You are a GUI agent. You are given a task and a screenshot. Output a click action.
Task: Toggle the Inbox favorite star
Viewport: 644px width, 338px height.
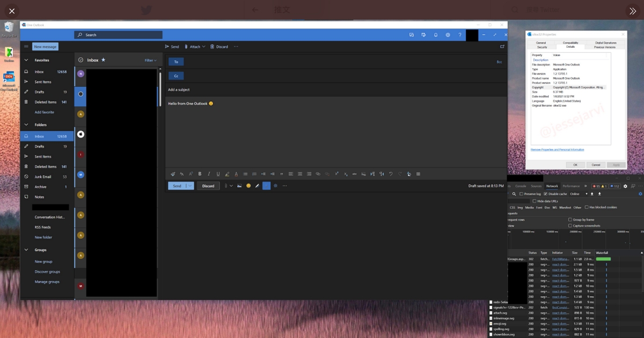(104, 60)
